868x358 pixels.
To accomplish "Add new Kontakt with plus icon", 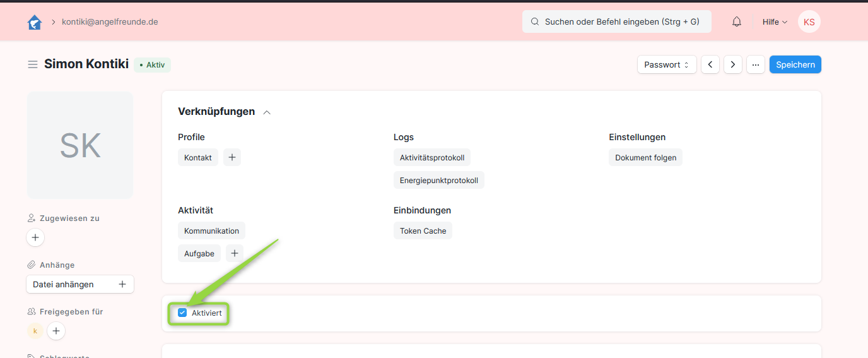I will (232, 157).
